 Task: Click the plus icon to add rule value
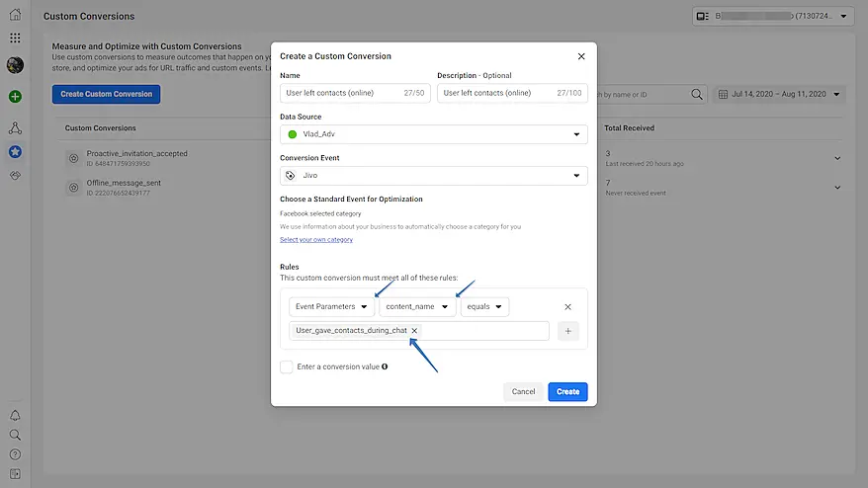pos(567,331)
